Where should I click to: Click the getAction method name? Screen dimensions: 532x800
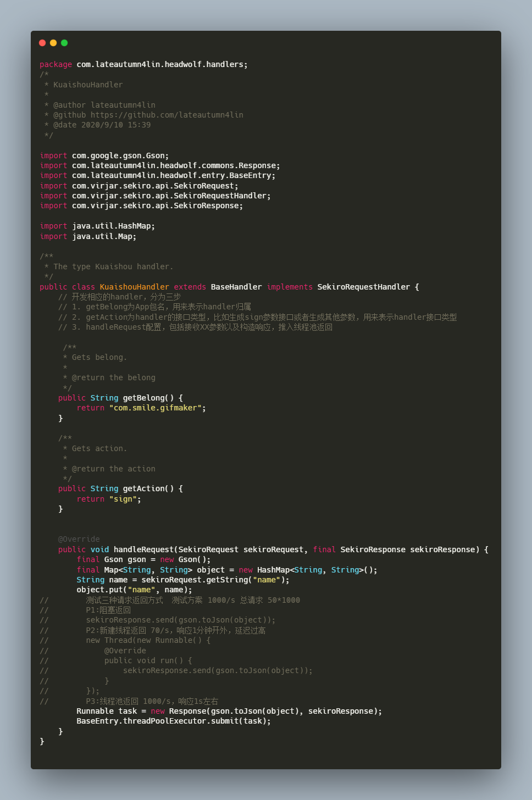[143, 488]
